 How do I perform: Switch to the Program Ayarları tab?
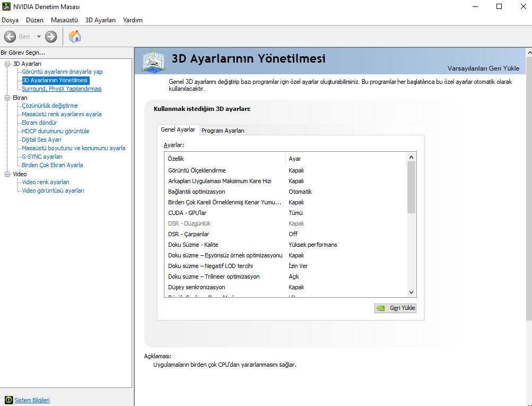point(223,131)
